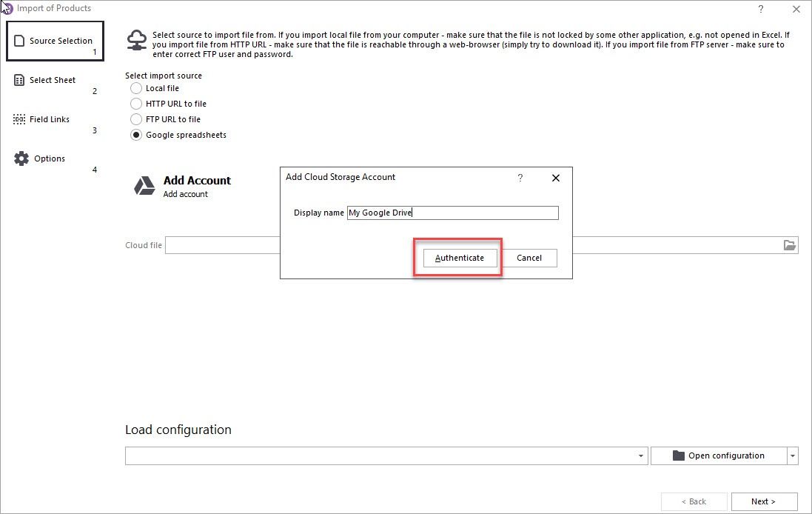The height and width of the screenshot is (514, 812).
Task: Select Google spreadsheets radio button
Action: click(x=136, y=135)
